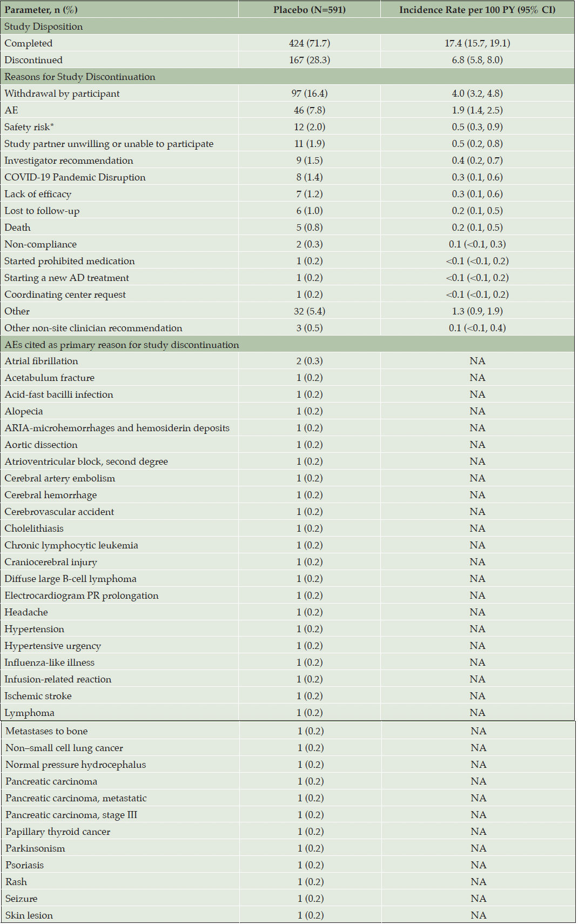Select the value '5 (0.8)'
This screenshot has height=924, width=578.
coord(310,227)
